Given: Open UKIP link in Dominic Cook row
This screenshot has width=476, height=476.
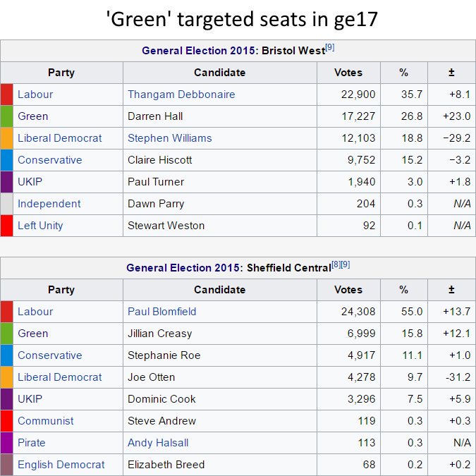Looking at the screenshot, I should pos(30,399).
